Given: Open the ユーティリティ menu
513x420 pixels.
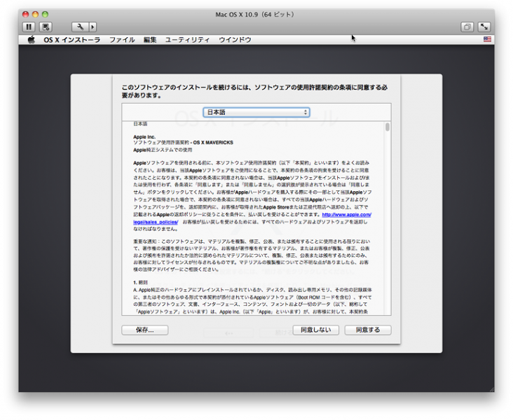Looking at the screenshot, I should [187, 40].
